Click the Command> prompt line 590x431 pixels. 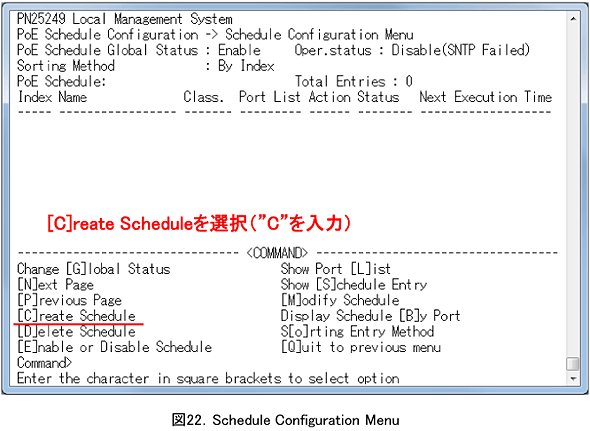coord(44,363)
